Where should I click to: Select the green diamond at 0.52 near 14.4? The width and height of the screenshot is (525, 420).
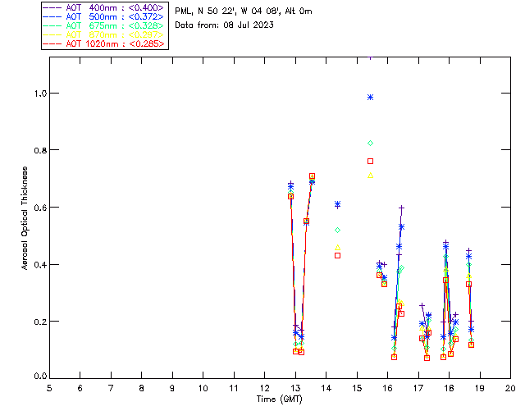(337, 230)
